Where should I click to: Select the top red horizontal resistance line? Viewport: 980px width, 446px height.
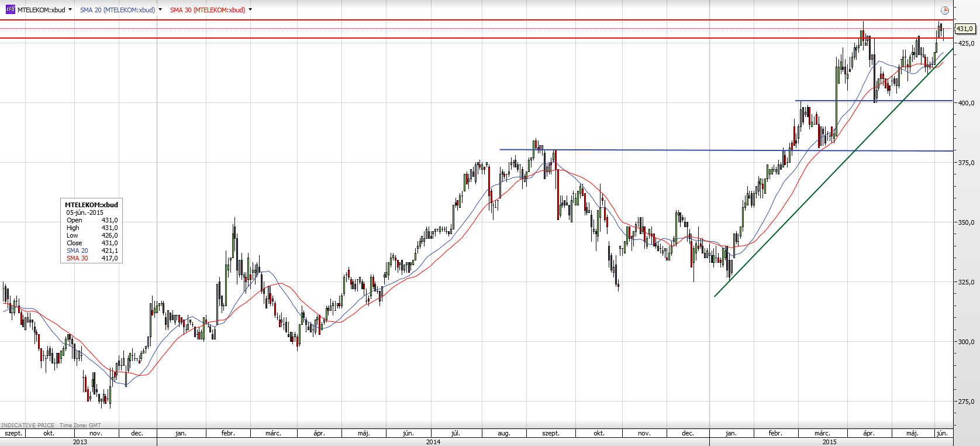pyautogui.click(x=477, y=20)
